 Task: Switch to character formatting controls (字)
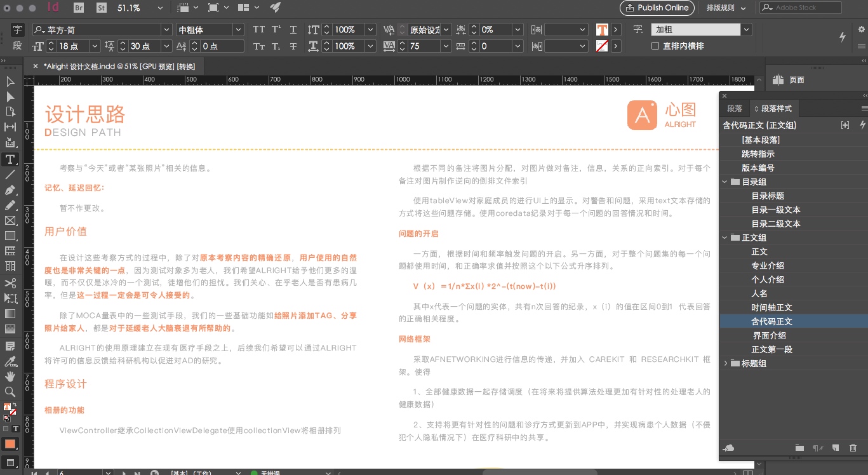pos(17,29)
